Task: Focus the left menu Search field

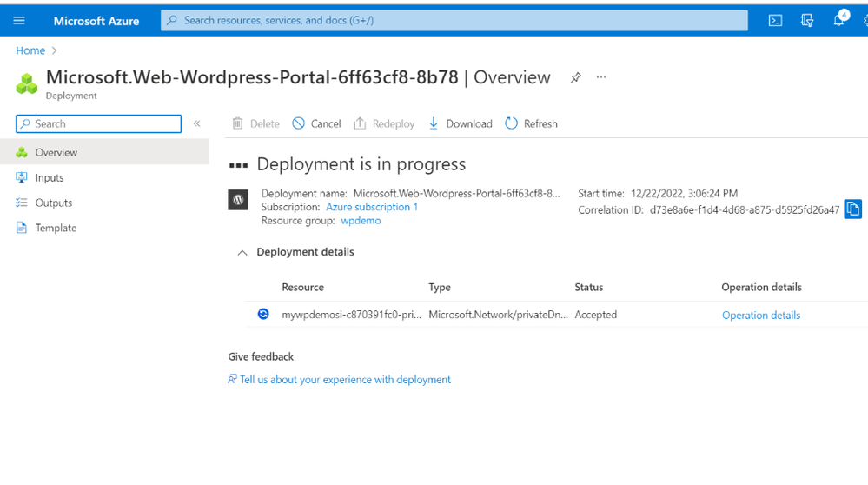Action: 98,123
